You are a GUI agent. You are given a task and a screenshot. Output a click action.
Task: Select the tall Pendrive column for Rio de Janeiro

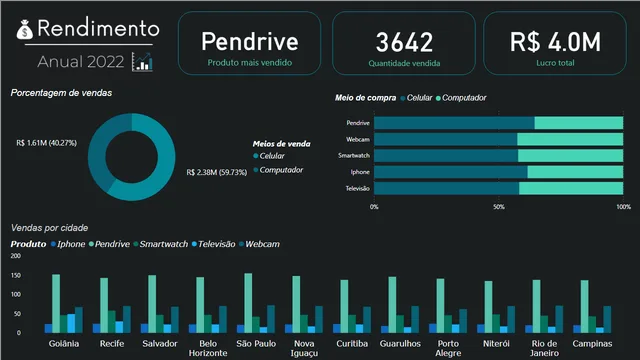[537, 307]
